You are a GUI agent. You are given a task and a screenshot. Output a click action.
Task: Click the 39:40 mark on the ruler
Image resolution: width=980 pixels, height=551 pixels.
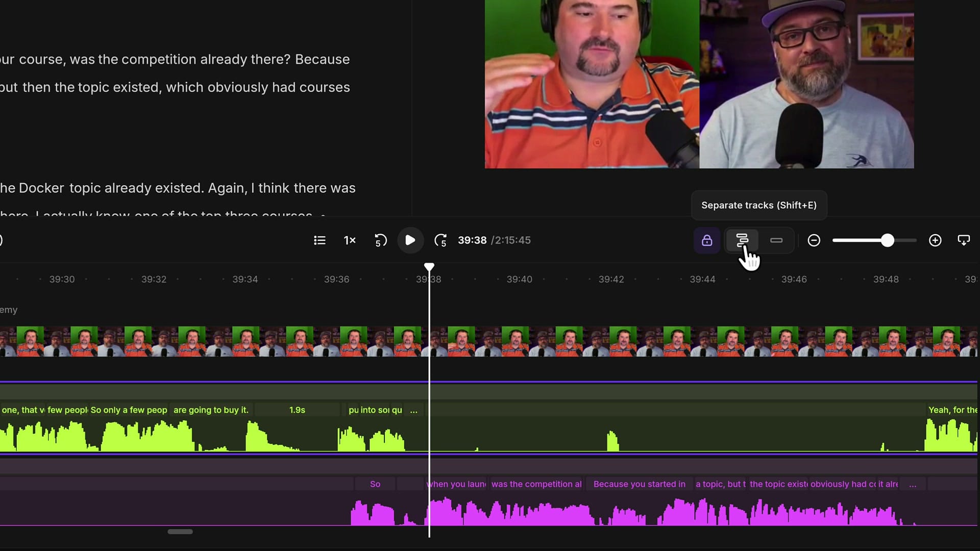519,279
